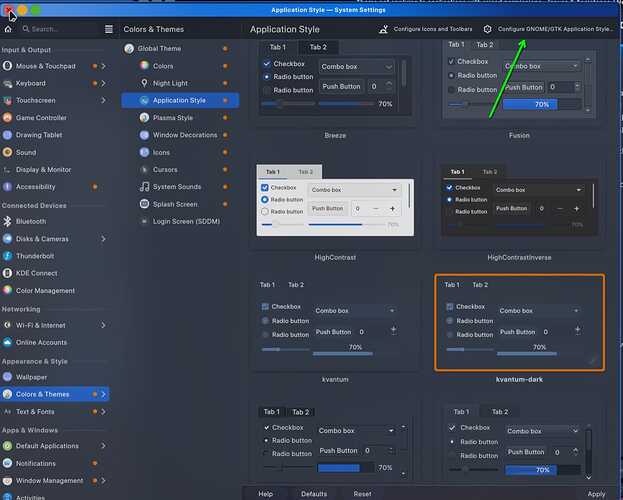This screenshot has height=500, width=623.
Task: Click slider in HighContrast preview
Action: pyautogui.click(x=282, y=225)
